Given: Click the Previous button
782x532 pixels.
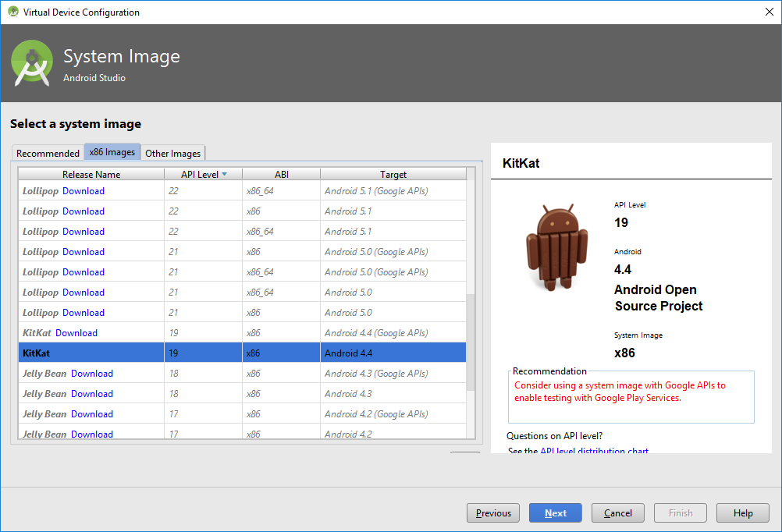Looking at the screenshot, I should click(493, 513).
